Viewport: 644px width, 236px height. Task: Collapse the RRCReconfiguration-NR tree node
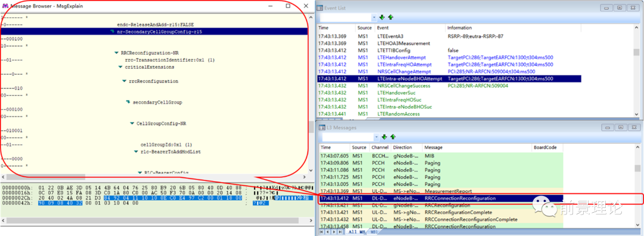pyautogui.click(x=116, y=53)
